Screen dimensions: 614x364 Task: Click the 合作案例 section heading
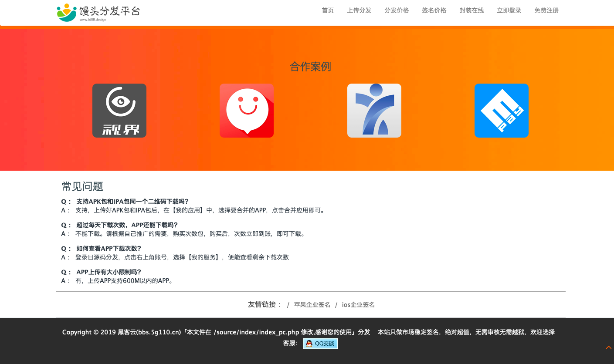310,67
